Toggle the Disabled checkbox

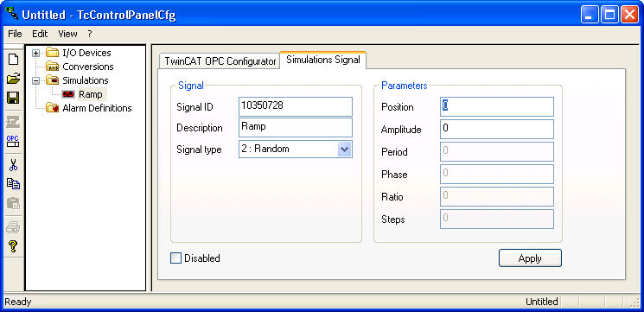pyautogui.click(x=175, y=258)
